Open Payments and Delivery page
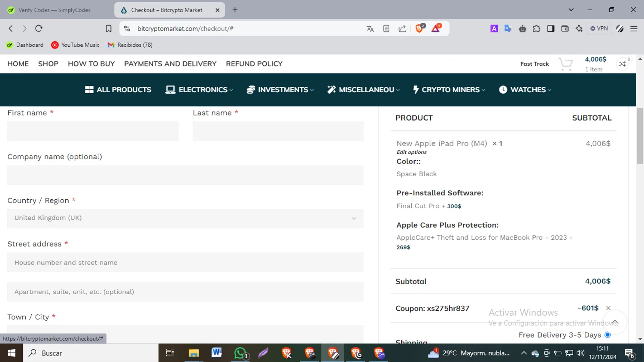 (170, 64)
